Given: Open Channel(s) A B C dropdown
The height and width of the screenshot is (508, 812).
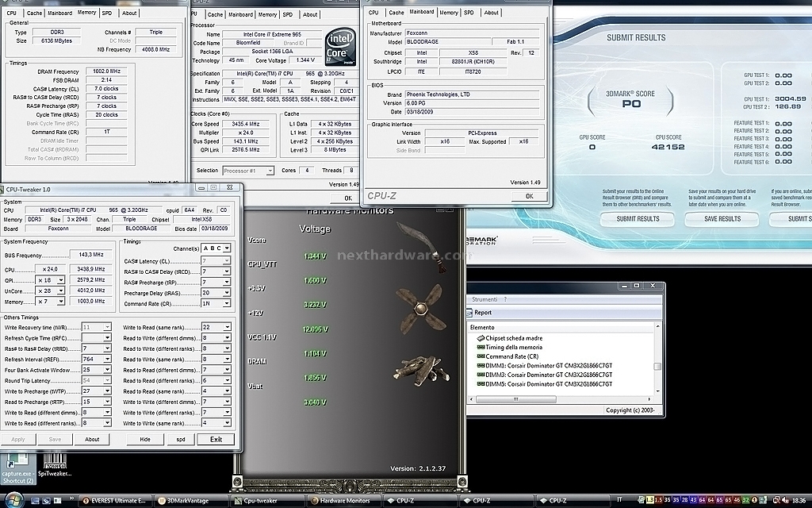Looking at the screenshot, I should (x=226, y=248).
